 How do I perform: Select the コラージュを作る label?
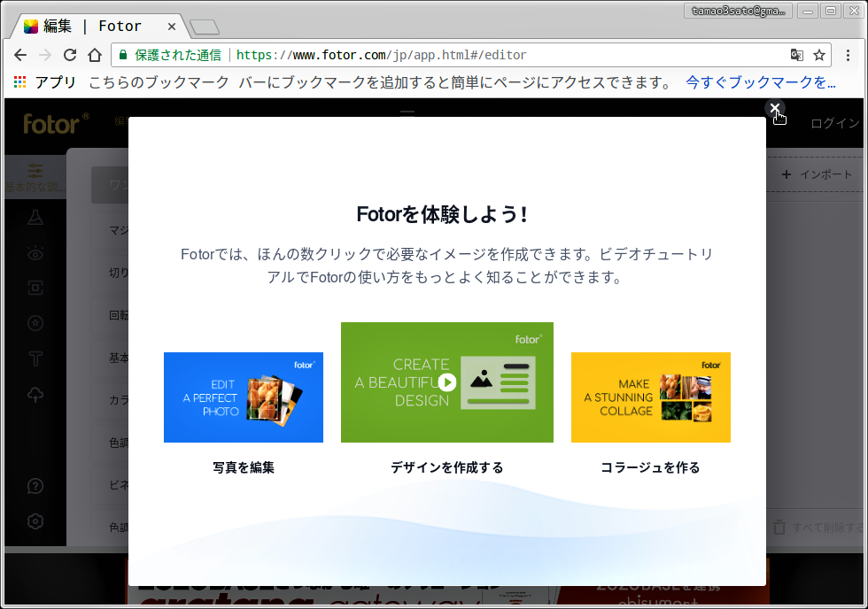tap(650, 467)
